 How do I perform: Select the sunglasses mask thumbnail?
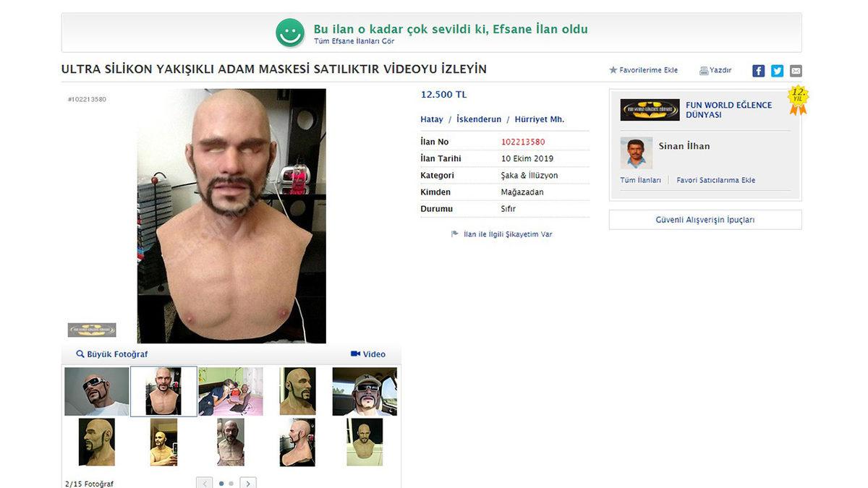(x=97, y=391)
